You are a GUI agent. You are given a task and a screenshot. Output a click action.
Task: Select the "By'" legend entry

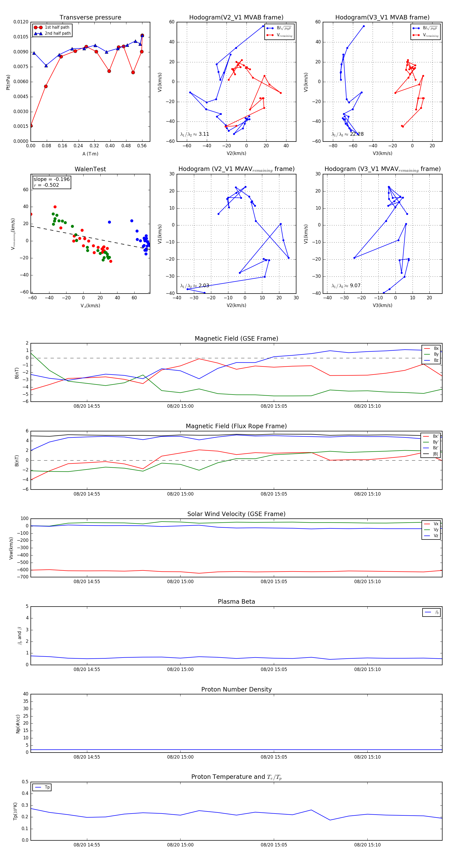tap(431, 442)
